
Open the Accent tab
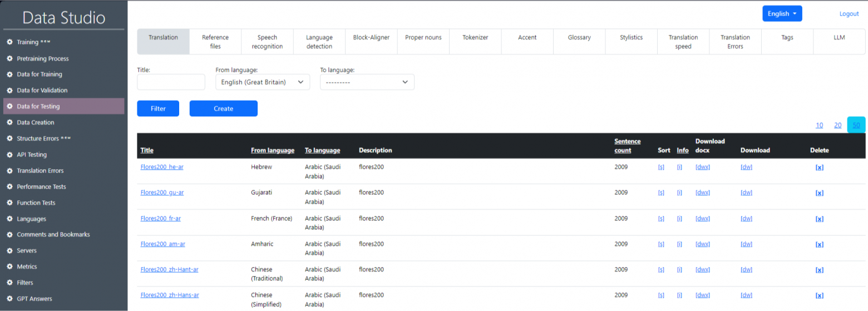[527, 42]
